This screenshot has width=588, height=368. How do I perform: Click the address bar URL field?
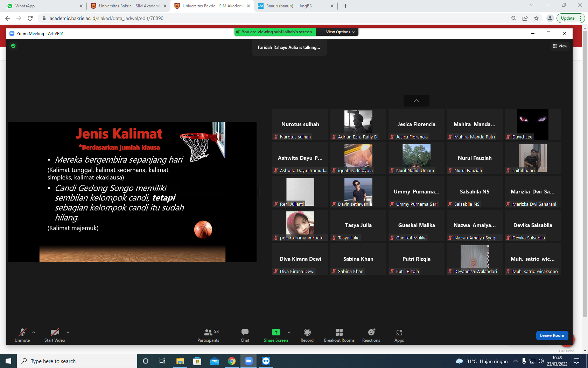(273, 18)
